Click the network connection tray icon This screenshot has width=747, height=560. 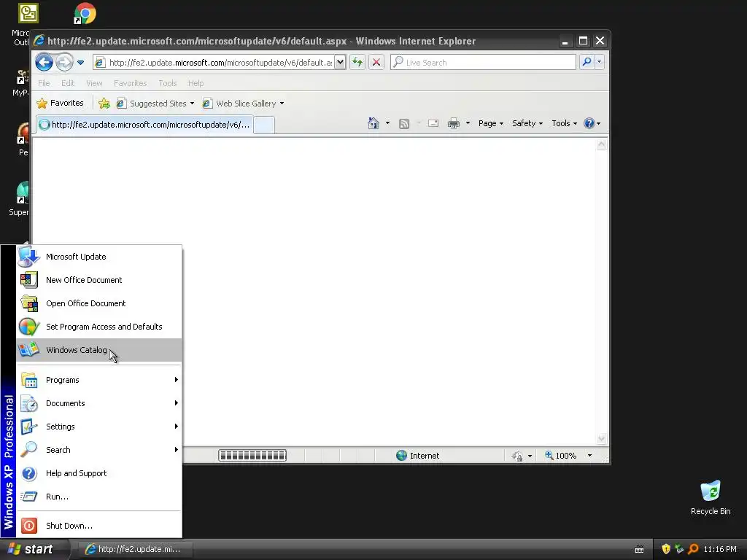click(x=679, y=549)
